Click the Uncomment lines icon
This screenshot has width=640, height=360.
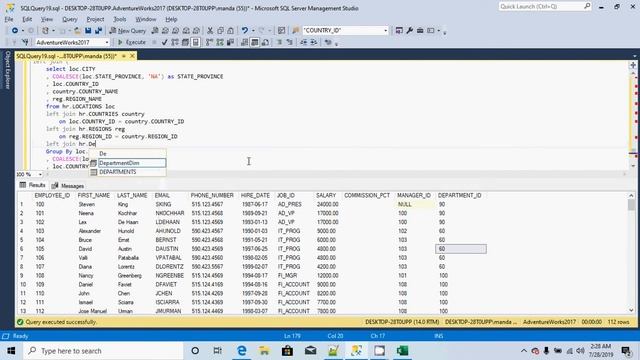(x=289, y=42)
